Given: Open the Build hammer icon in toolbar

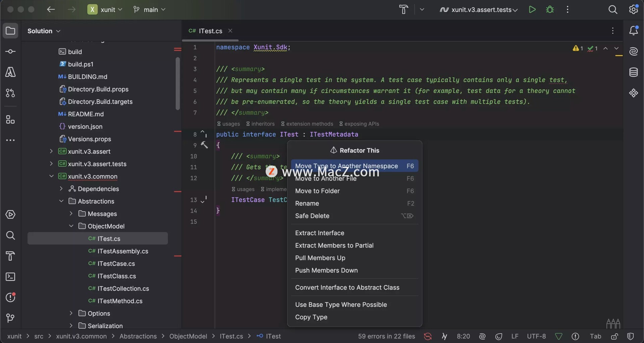Looking at the screenshot, I should point(404,9).
